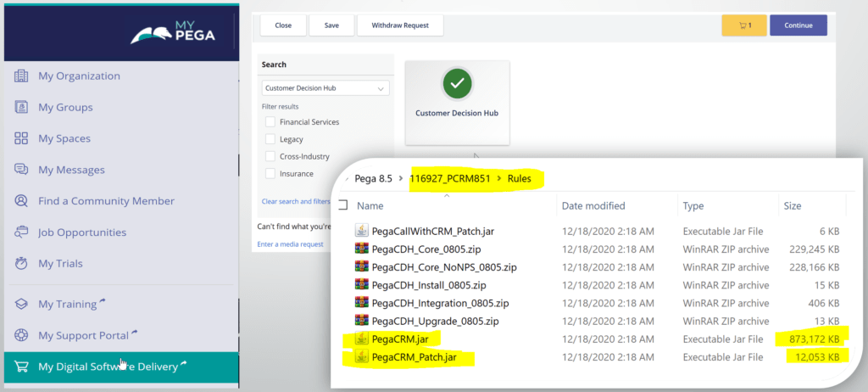868x392 pixels.
Task: Click the WinRAR icon of PegaCDH_Core_NoNPS_0805.zip
Action: click(x=361, y=266)
